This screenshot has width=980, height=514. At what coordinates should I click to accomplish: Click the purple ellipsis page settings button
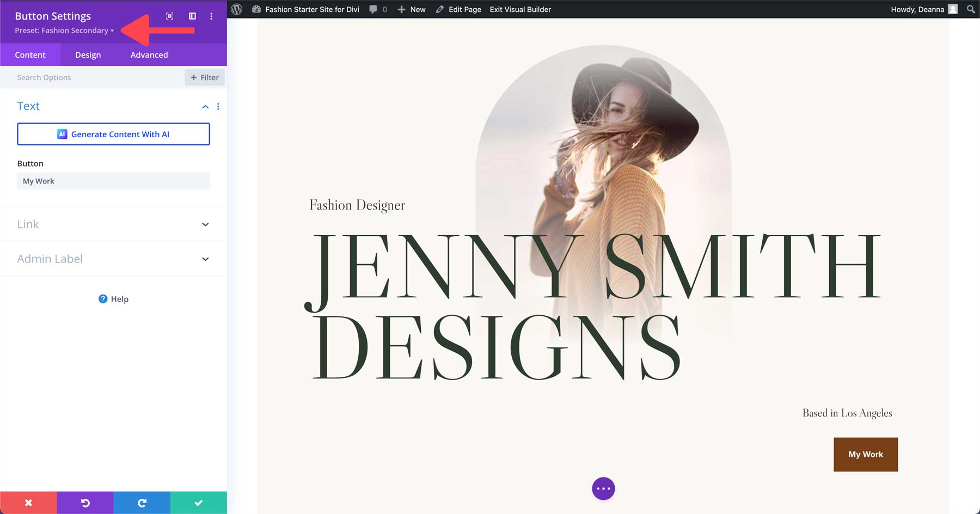603,488
